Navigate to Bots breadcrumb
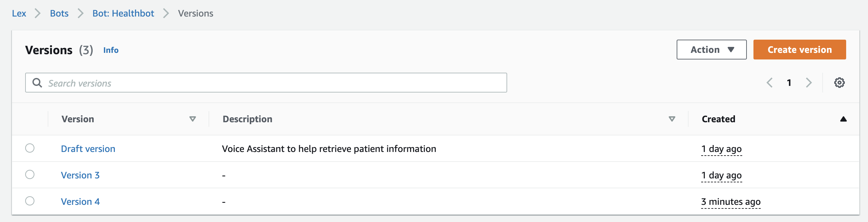Viewport: 868px width, 222px height. pyautogui.click(x=59, y=14)
